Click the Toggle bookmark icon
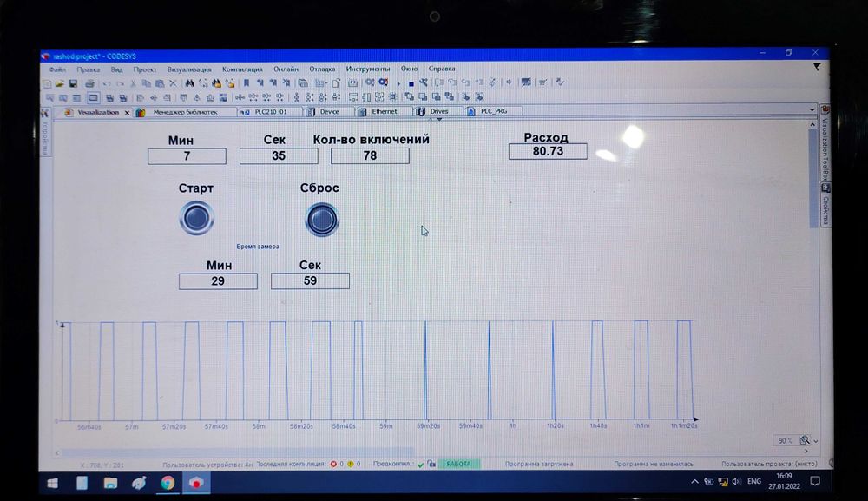The width and height of the screenshot is (868, 501). (247, 83)
